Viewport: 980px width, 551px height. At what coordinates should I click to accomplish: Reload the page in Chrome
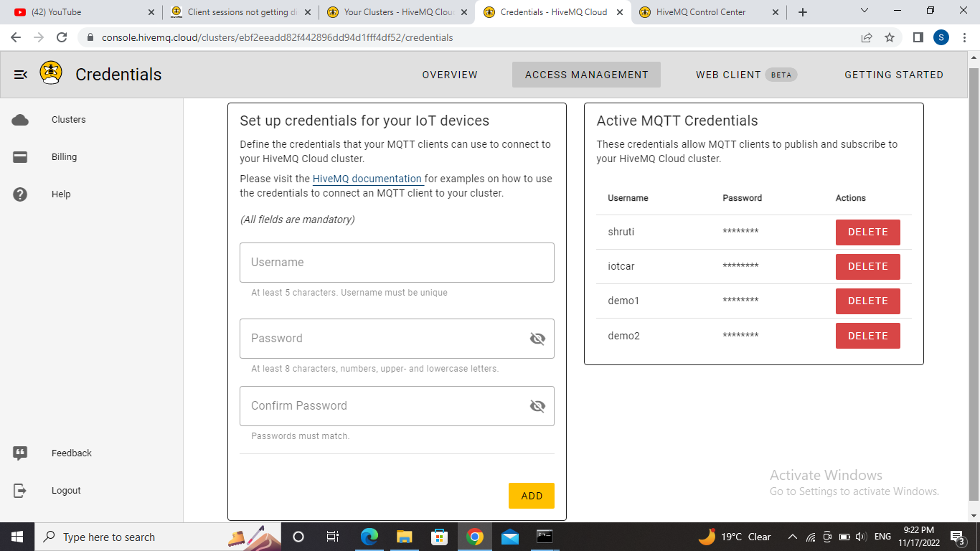(x=62, y=37)
